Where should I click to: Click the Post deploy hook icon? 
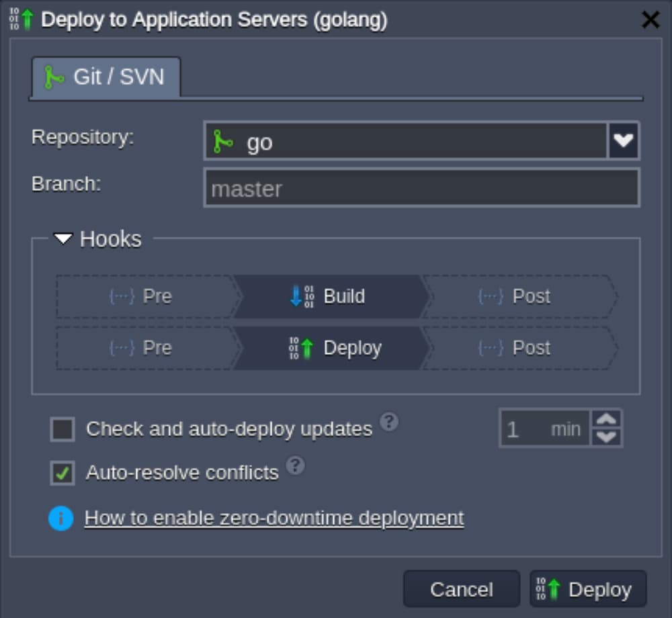pos(491,348)
